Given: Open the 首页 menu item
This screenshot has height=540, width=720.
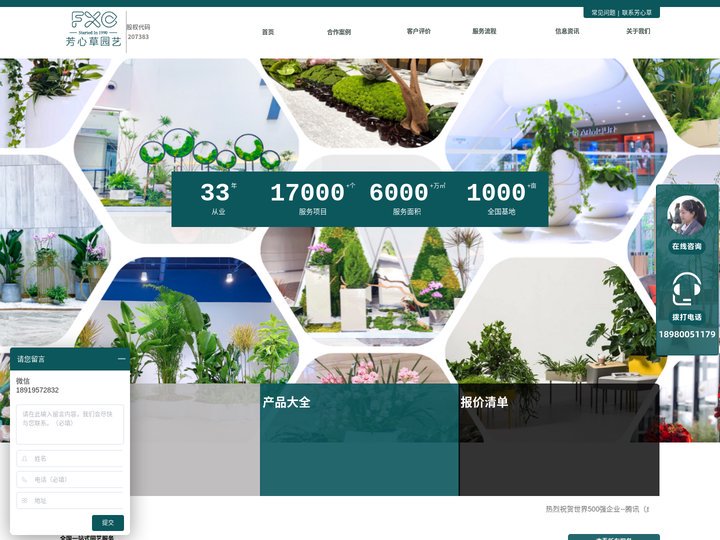Looking at the screenshot, I should (268, 32).
